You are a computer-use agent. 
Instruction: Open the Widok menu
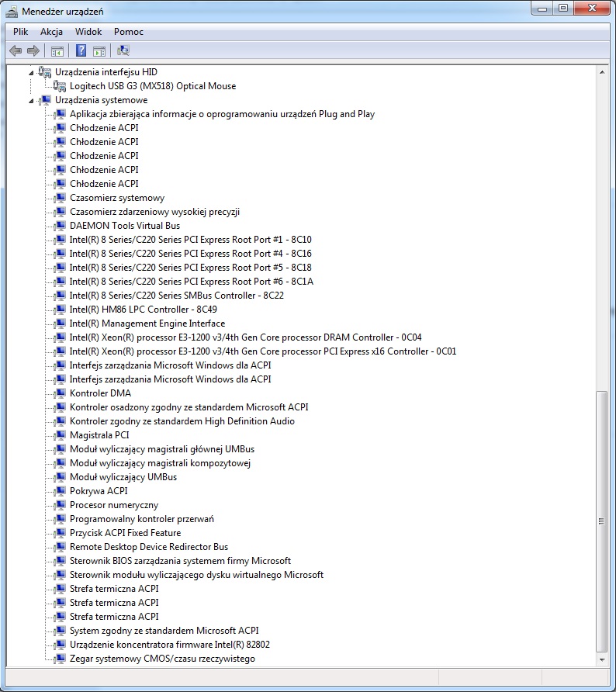pos(88,32)
